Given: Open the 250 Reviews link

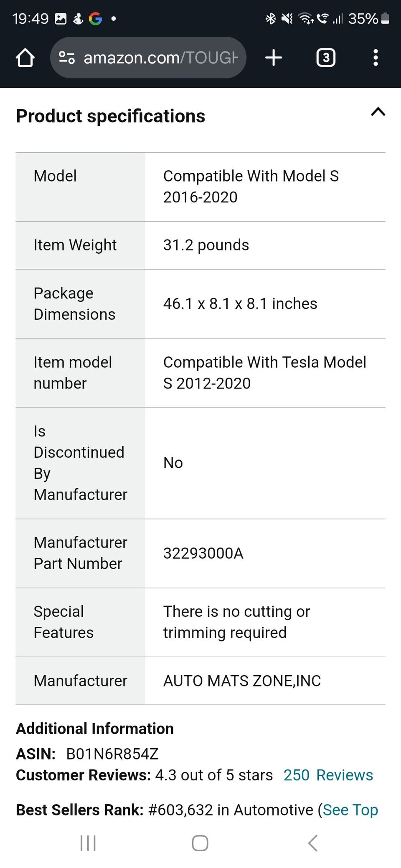Looking at the screenshot, I should click(x=328, y=775).
